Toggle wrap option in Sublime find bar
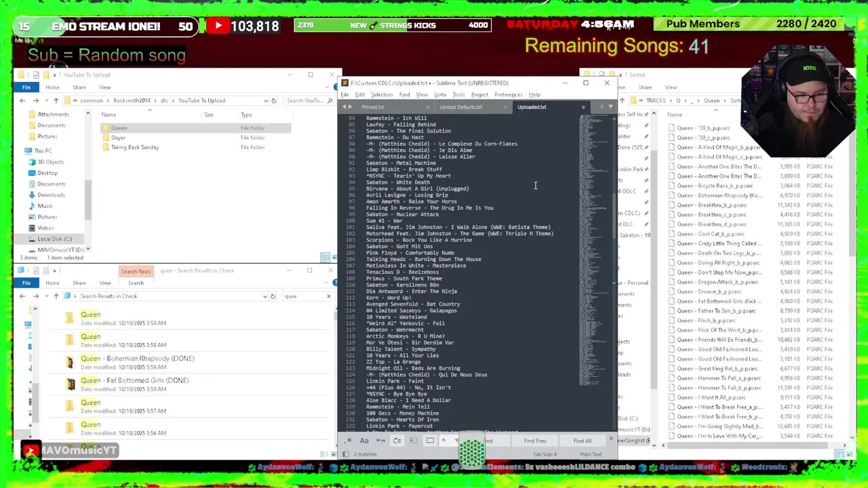Image resolution: width=868 pixels, height=488 pixels. [397, 441]
